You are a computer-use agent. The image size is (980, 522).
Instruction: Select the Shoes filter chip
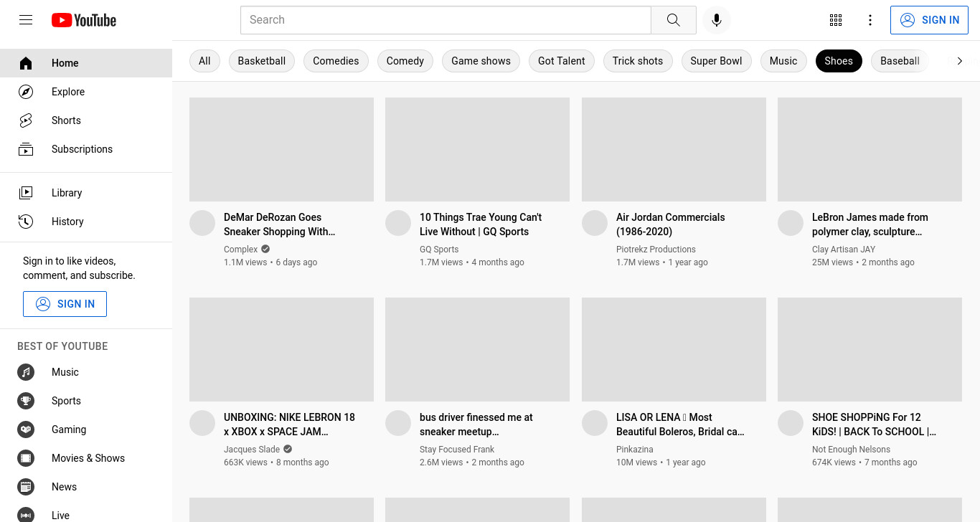click(x=839, y=61)
